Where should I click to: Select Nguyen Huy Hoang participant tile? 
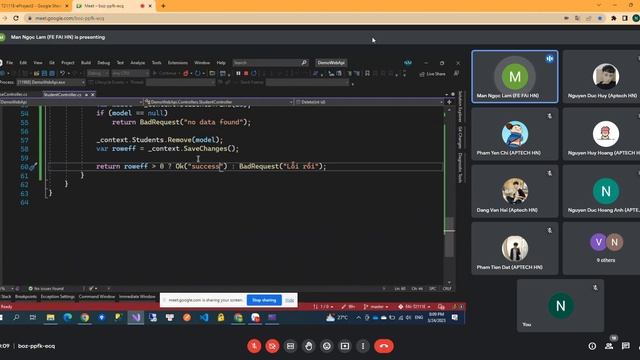(601, 134)
